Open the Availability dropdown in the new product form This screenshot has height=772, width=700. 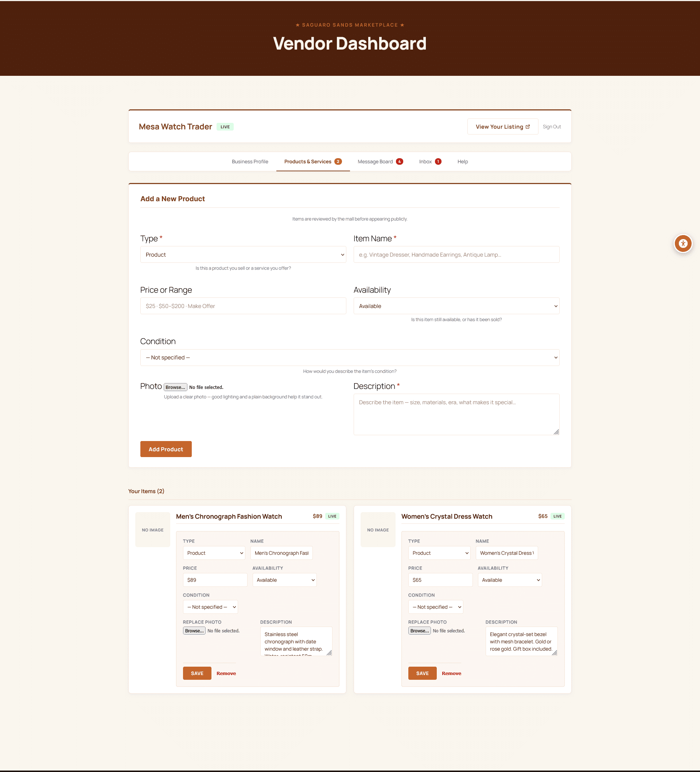pyautogui.click(x=456, y=306)
